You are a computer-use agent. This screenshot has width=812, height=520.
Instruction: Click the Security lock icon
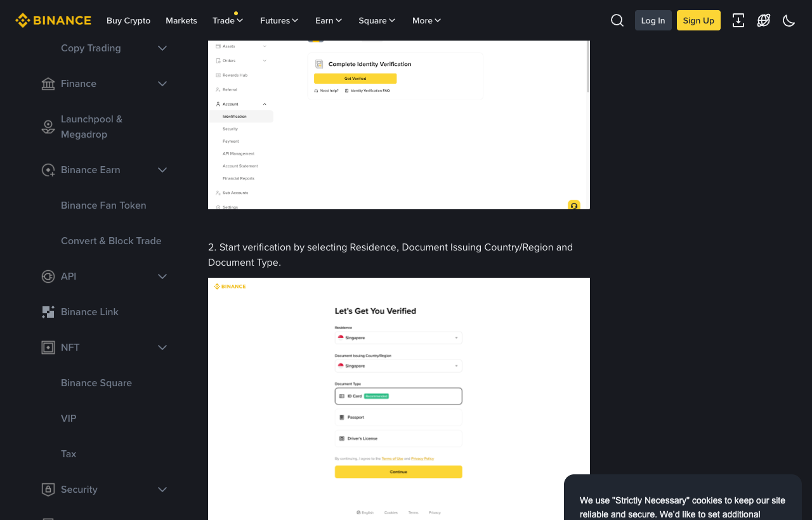click(48, 490)
